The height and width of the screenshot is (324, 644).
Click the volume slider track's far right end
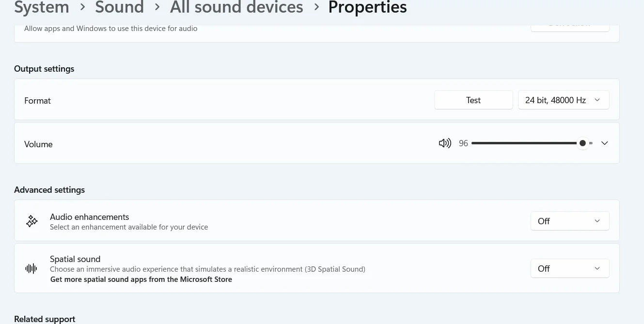[591, 143]
